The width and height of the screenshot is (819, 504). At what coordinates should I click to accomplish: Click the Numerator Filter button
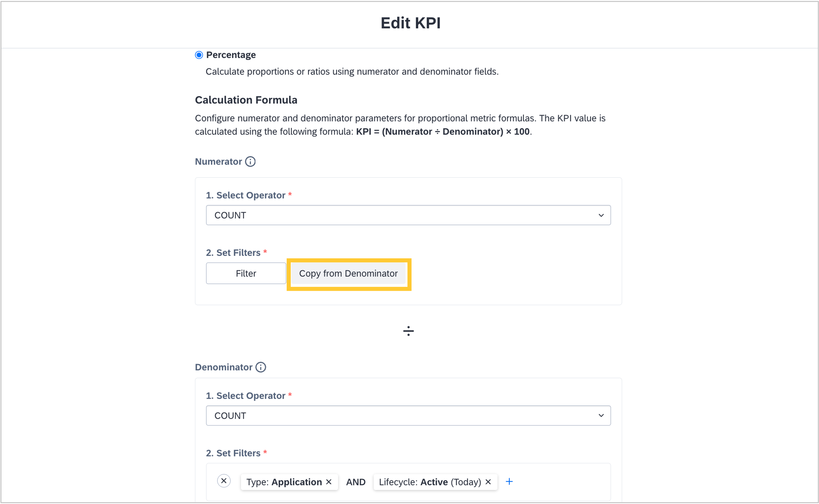[246, 273]
